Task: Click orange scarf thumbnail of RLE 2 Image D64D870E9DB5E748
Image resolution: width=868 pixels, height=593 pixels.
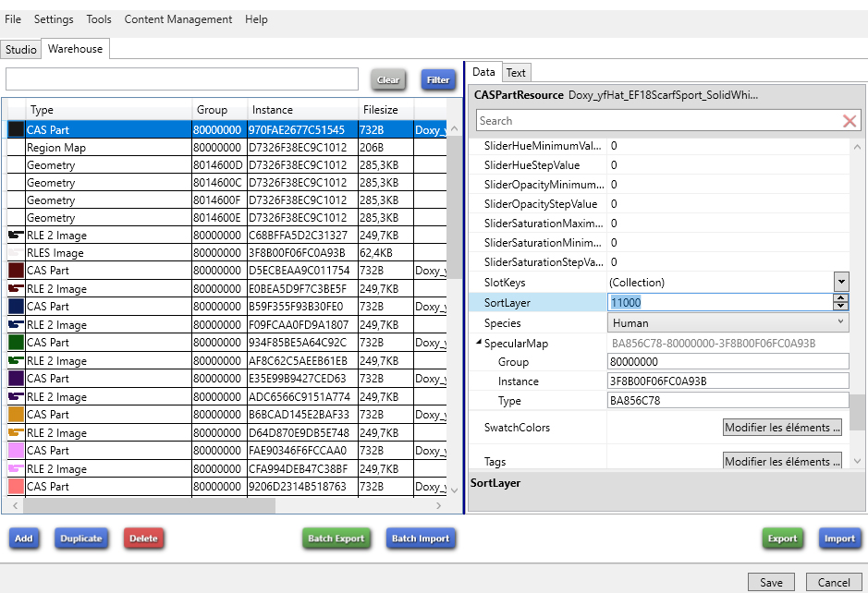Action: click(16, 432)
